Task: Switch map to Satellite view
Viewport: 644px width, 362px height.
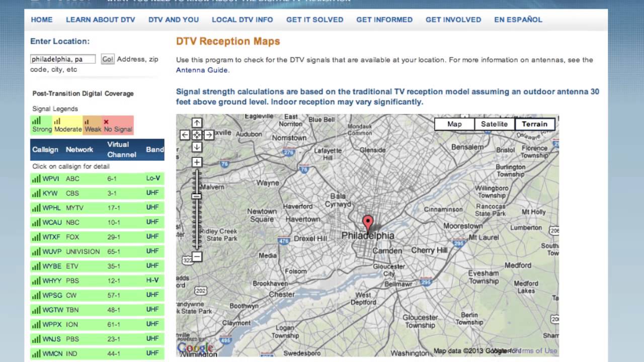Action: 495,124
